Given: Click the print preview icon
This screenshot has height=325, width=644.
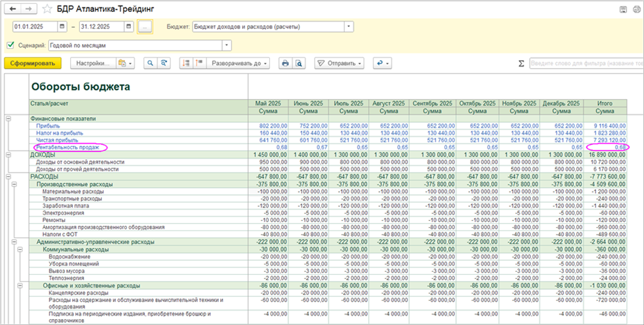Looking at the screenshot, I should (x=299, y=63).
